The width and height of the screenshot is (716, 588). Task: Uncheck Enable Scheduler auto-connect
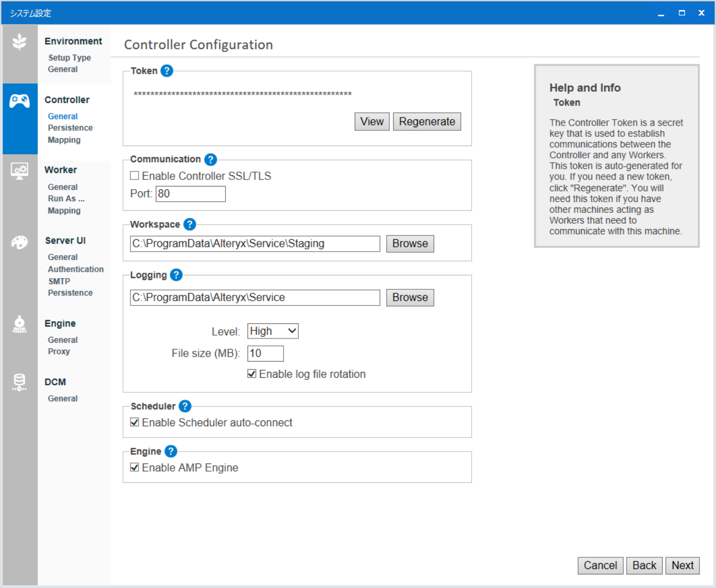[134, 422]
